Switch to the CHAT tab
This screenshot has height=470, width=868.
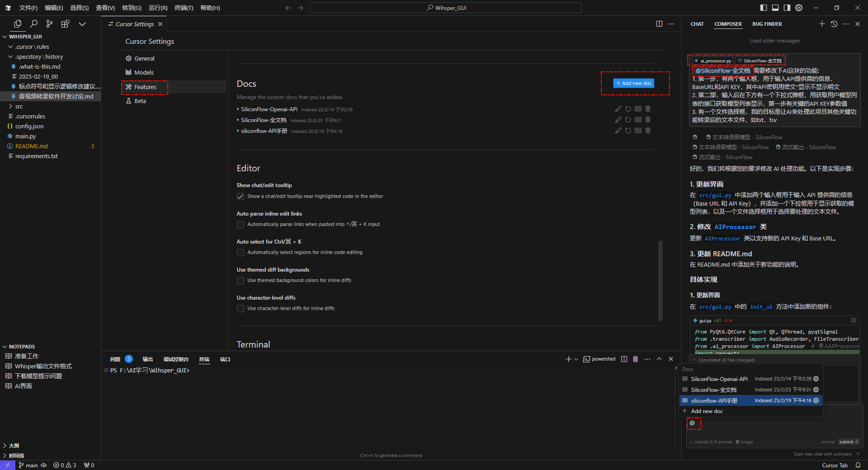pos(697,24)
